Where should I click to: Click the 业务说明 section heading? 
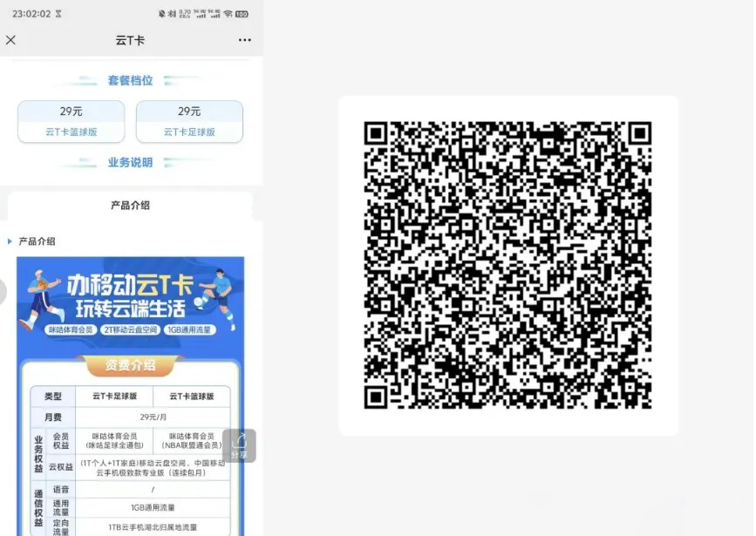click(130, 163)
